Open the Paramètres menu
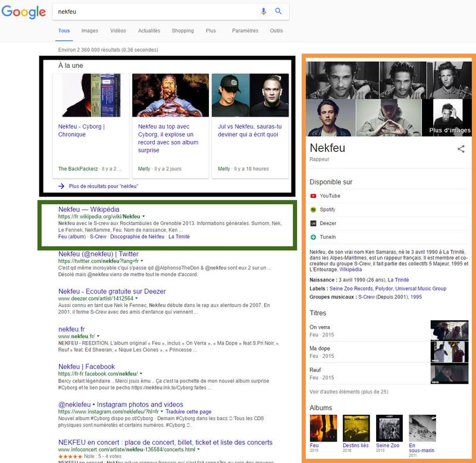This screenshot has height=463, width=476. [x=245, y=31]
